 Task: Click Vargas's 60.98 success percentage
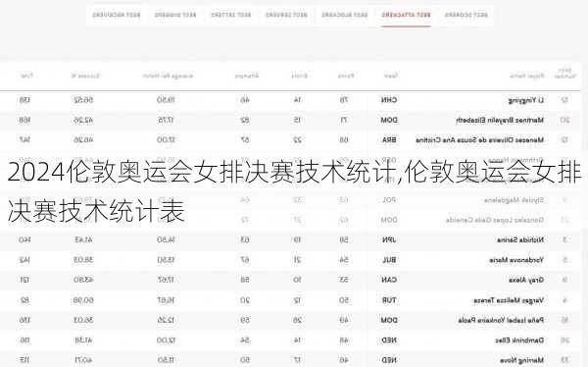click(x=83, y=300)
